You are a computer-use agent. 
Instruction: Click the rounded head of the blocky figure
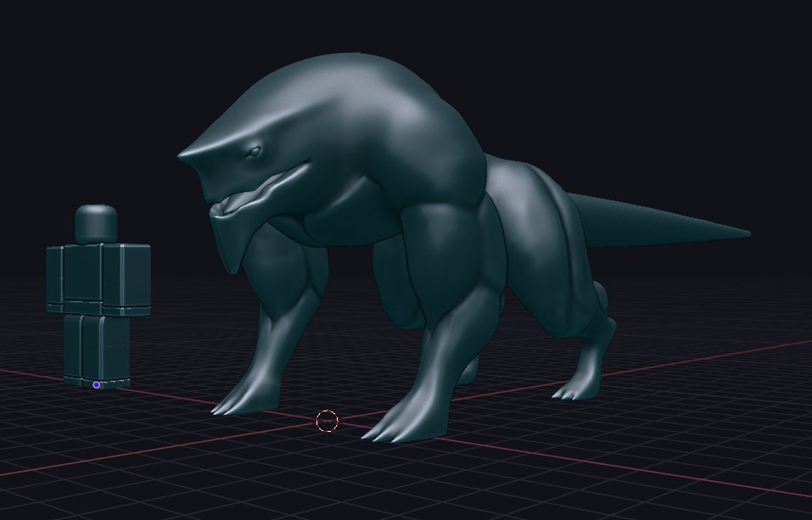[97, 224]
